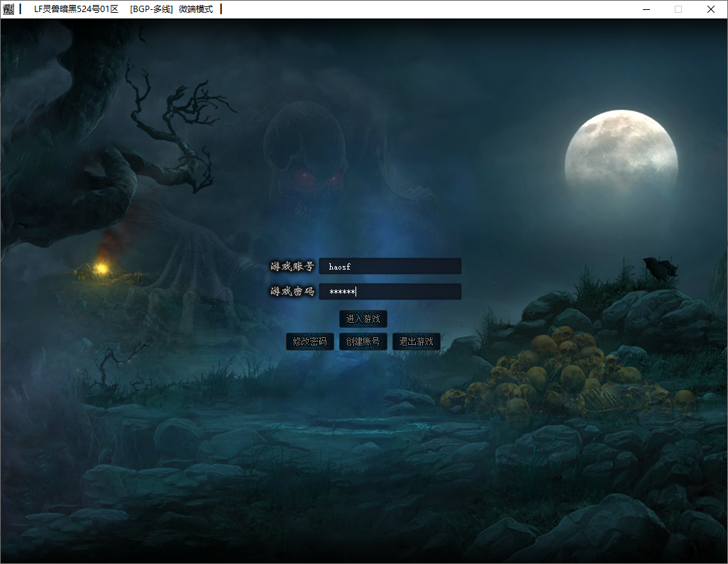This screenshot has width=728, height=564.
Task: Open the 修改密码 change password option
Action: (310, 341)
